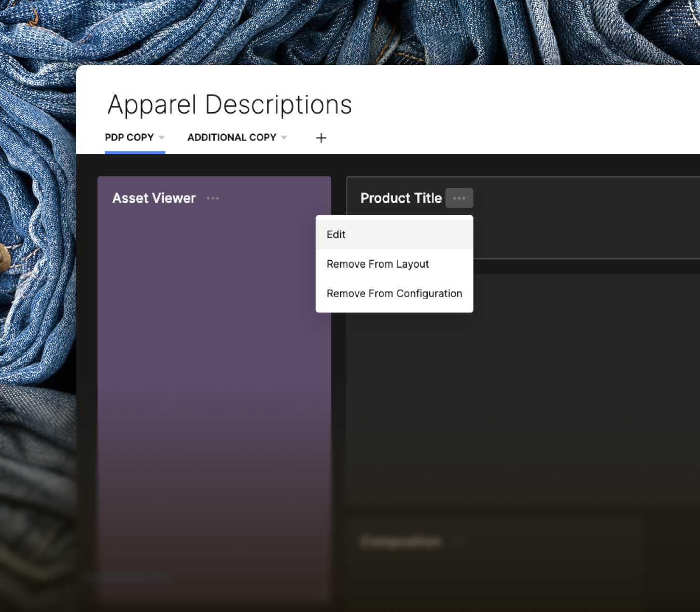Click the Product Title widget heading
700x612 pixels.
(401, 198)
